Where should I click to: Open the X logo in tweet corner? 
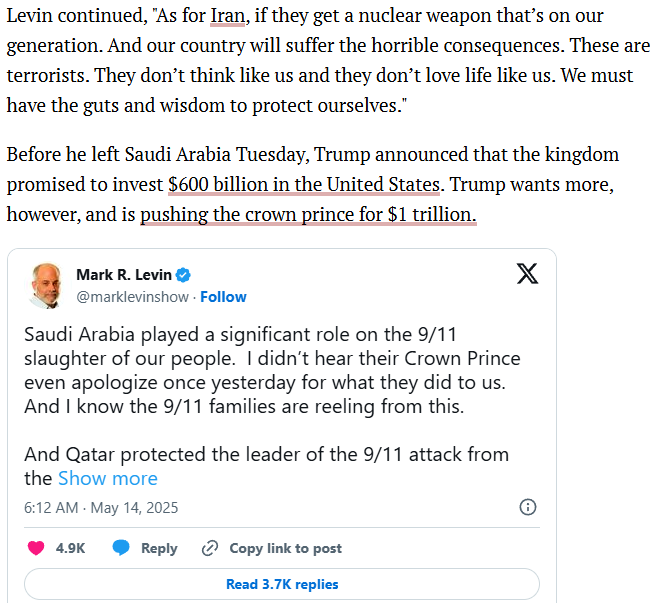coord(527,273)
